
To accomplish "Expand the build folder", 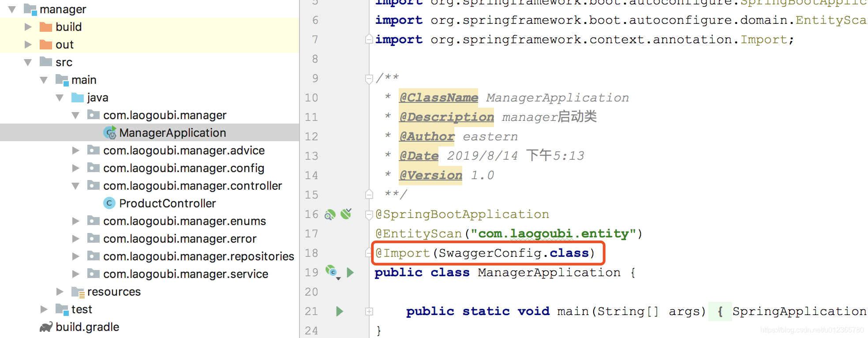I will tap(28, 27).
